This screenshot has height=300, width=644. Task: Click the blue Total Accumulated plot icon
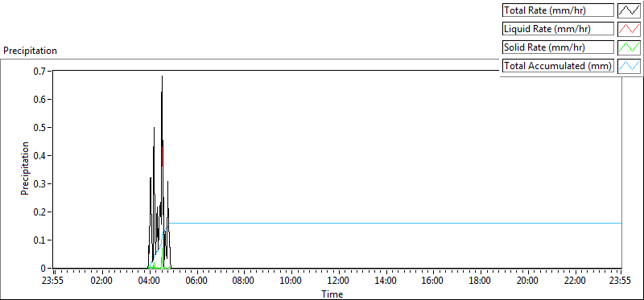tap(629, 66)
